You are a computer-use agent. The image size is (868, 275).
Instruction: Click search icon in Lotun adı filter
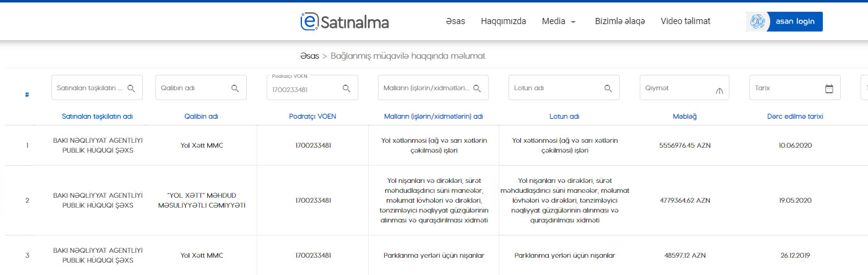pos(608,88)
